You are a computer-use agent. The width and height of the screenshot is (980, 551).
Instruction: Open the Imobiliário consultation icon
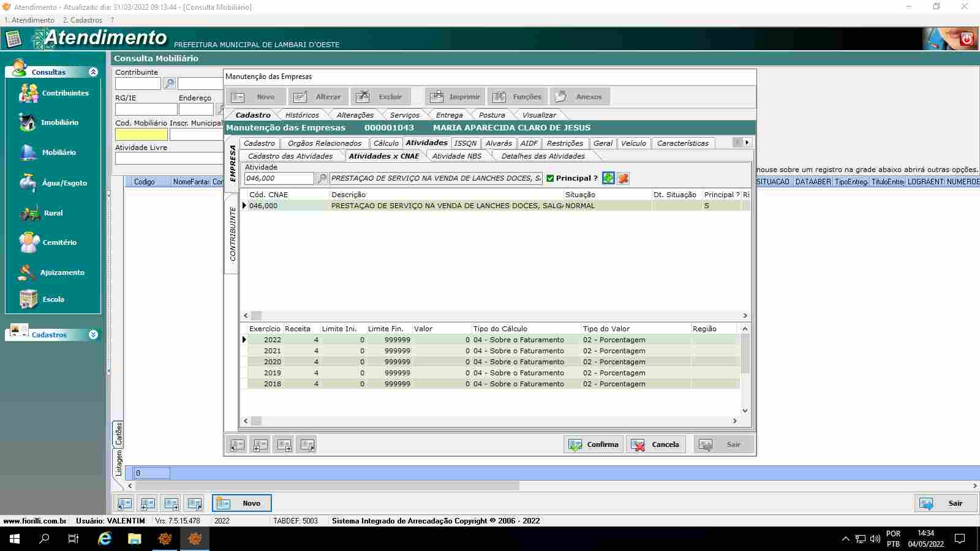click(x=28, y=122)
